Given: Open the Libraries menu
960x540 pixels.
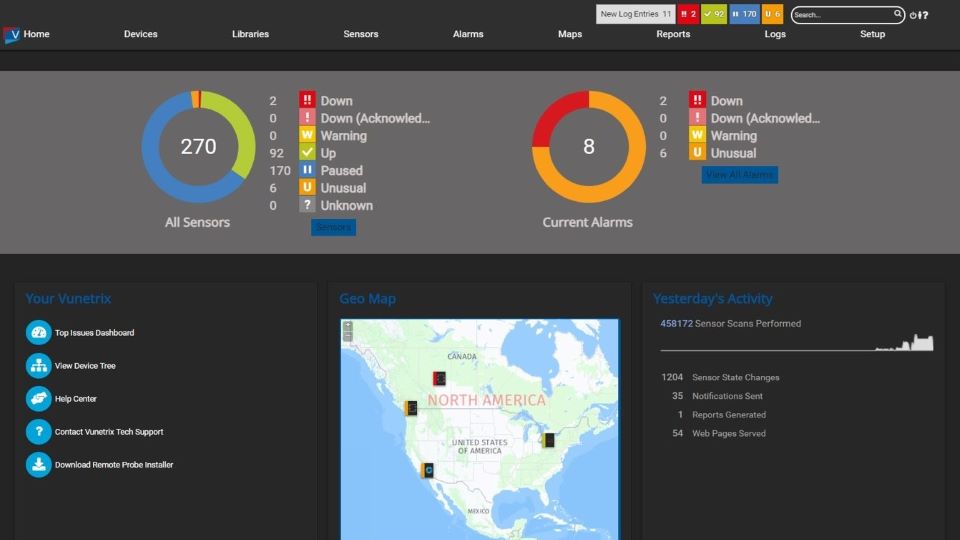Looking at the screenshot, I should tap(250, 34).
